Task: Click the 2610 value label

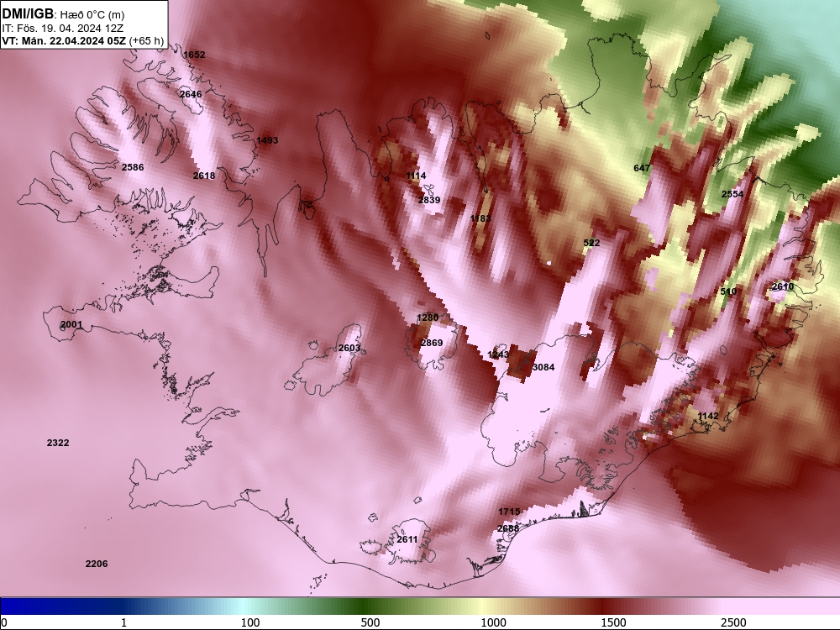Action: point(783,286)
